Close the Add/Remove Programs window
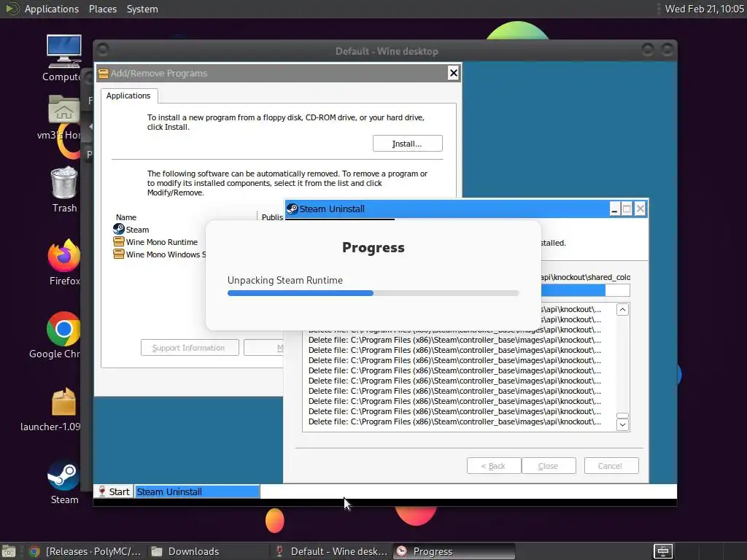 click(453, 73)
